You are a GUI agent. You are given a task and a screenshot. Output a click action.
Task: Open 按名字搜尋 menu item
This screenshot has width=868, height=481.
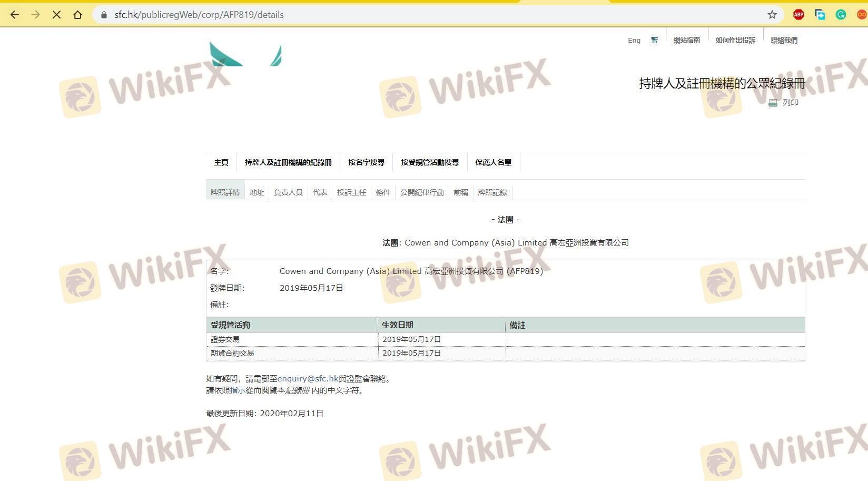(366, 162)
